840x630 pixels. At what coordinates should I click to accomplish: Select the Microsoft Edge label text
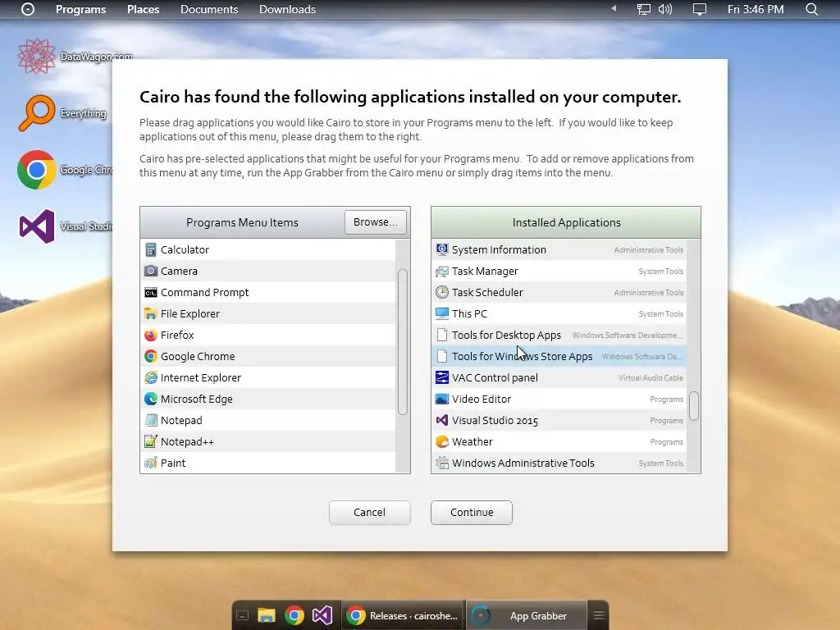click(x=197, y=399)
